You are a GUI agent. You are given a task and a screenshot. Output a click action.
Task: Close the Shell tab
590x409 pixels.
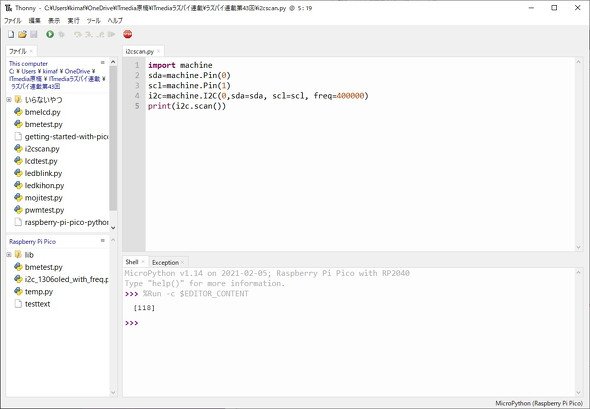143,262
